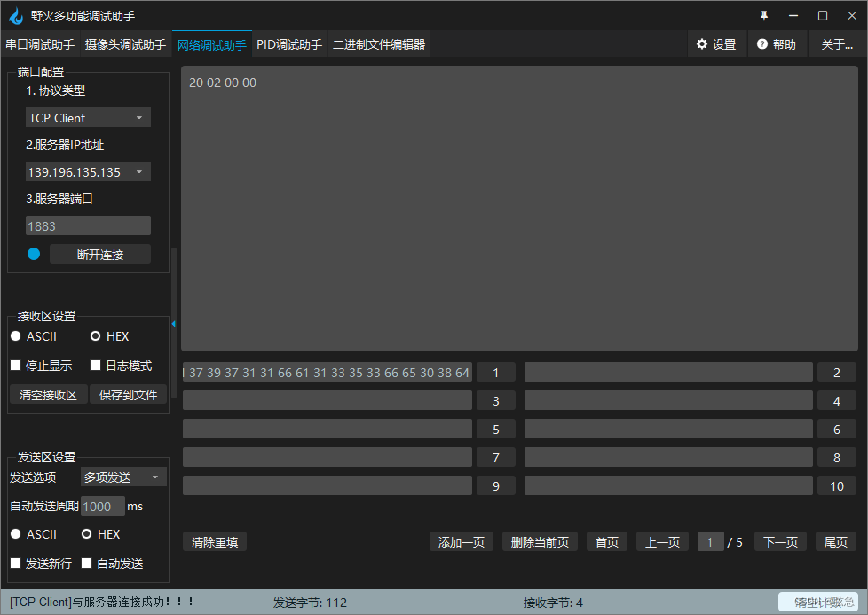Click 断开连接 to disconnect
Screen dimensions: 868x615
[x=100, y=254]
